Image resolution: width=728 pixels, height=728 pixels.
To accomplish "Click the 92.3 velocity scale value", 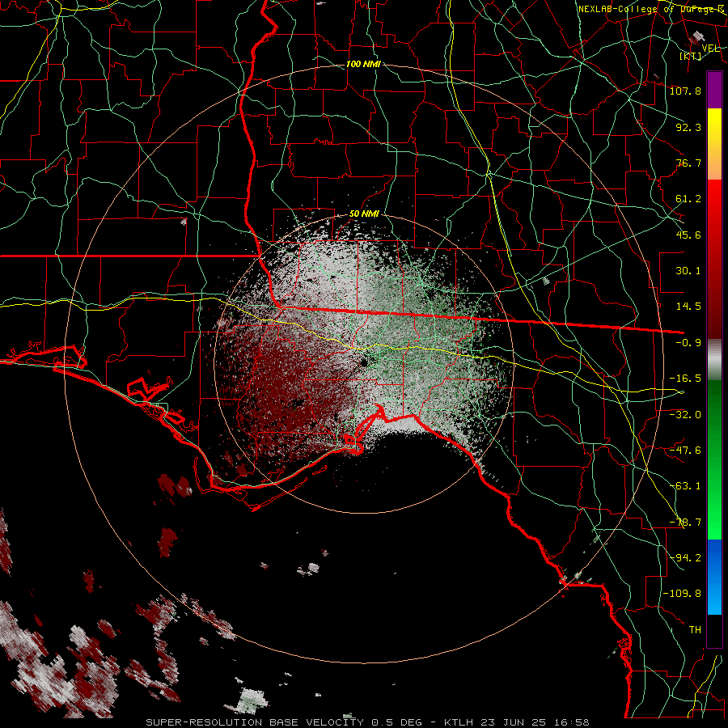I will [x=688, y=127].
